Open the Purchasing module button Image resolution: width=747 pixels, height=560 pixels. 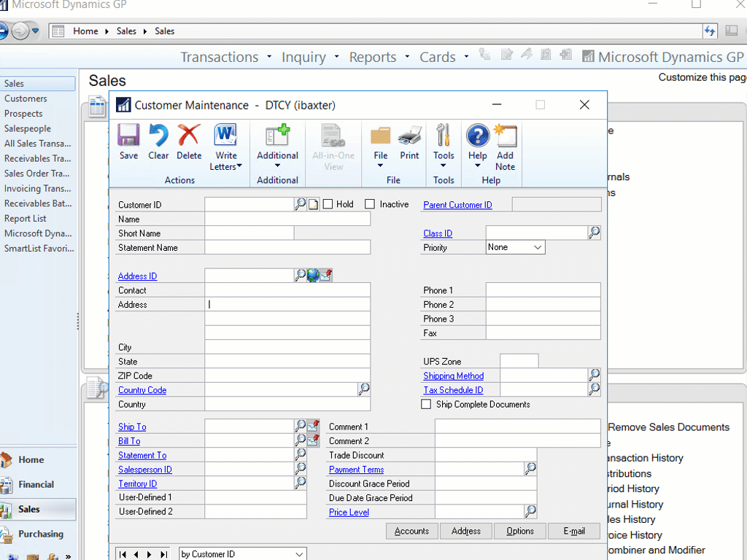click(38, 534)
